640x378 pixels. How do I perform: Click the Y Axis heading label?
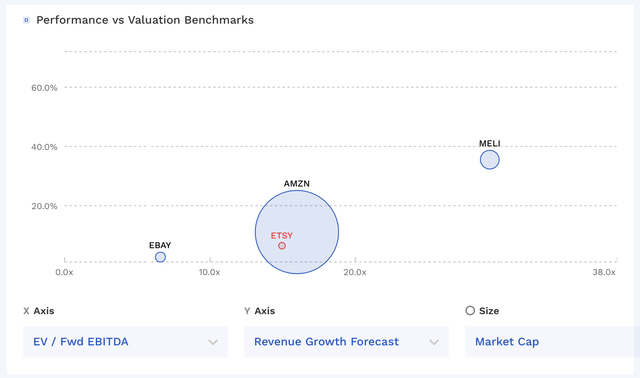[x=260, y=311]
